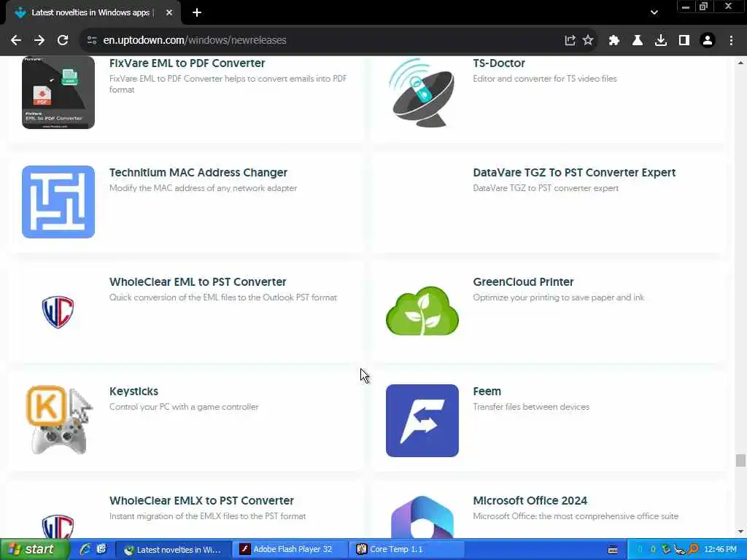747x560 pixels.
Task: Click the page scrollbar thumb
Action: [740, 461]
